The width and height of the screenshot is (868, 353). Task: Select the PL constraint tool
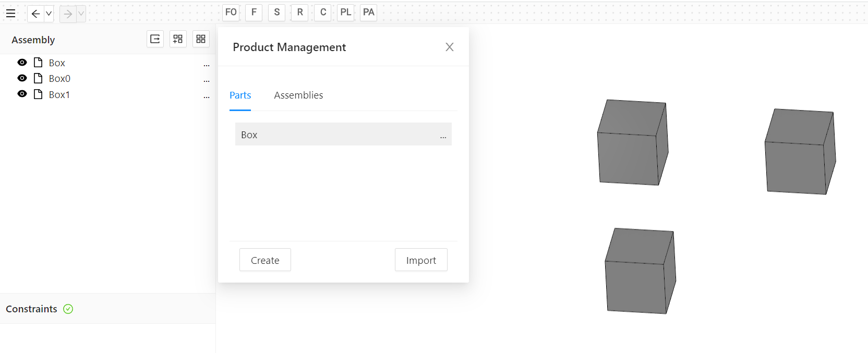pos(345,13)
